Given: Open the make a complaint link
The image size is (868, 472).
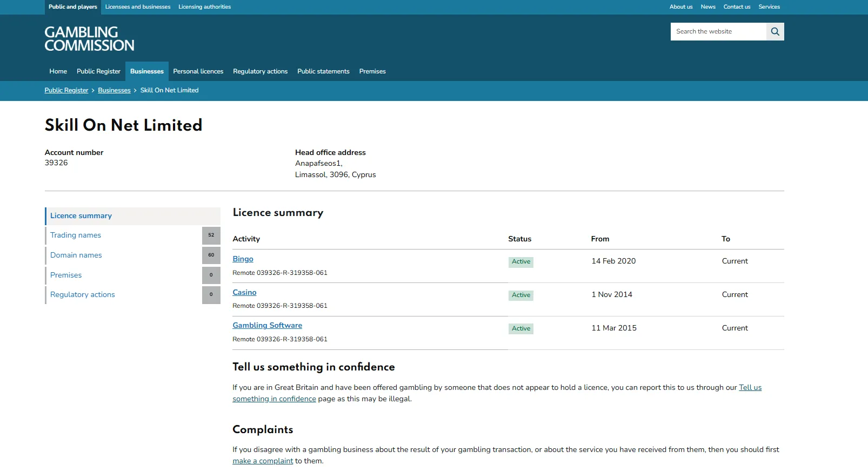Looking at the screenshot, I should (263, 461).
